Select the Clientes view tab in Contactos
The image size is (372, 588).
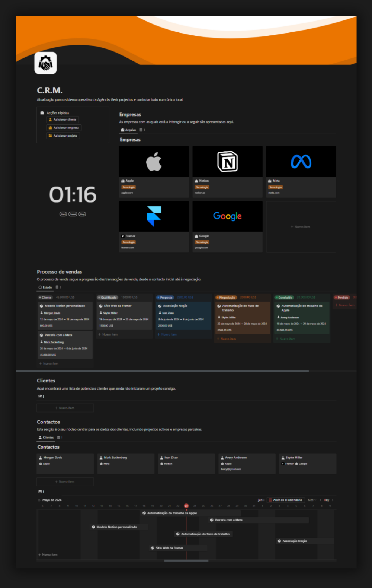[x=46, y=438]
